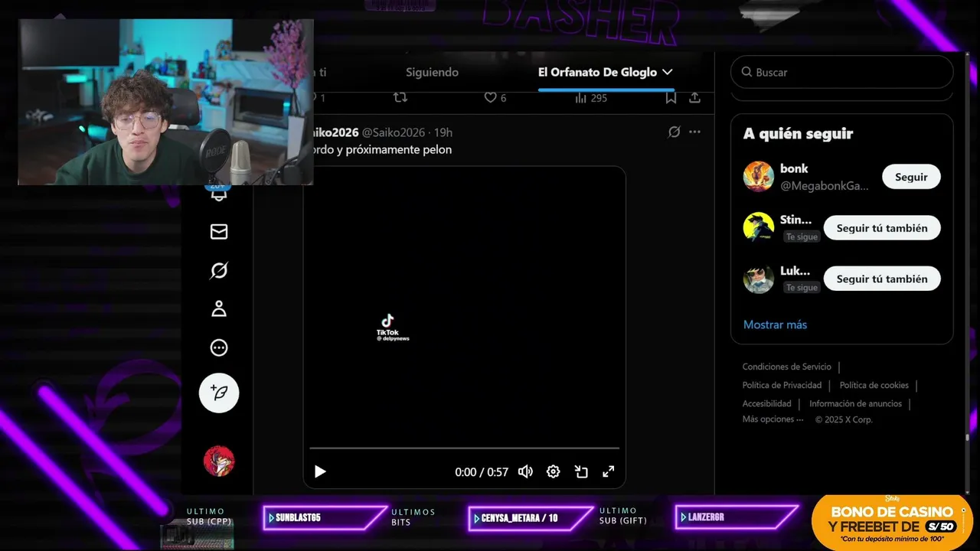The width and height of the screenshot is (980, 551).
Task: Share the post using upload arrow icon
Action: pos(694,98)
